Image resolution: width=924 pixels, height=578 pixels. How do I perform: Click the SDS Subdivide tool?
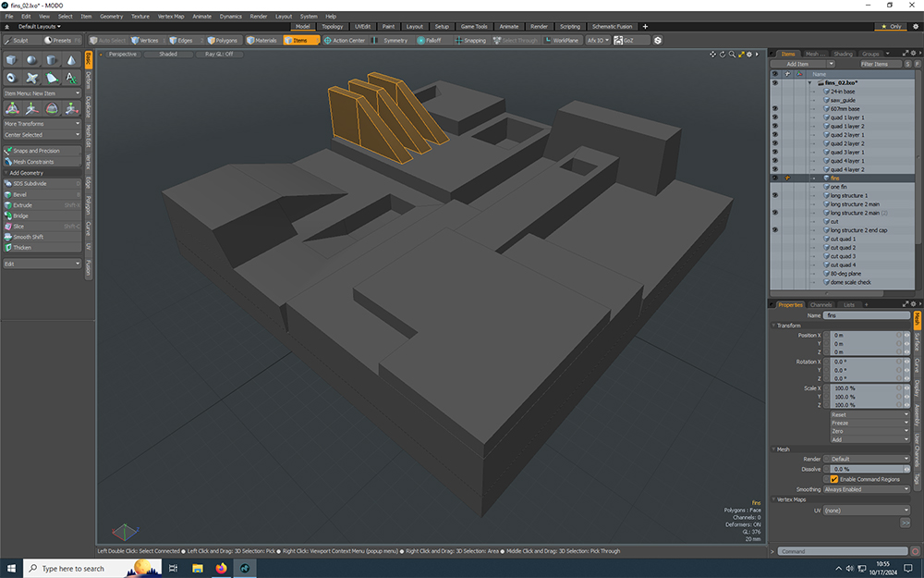point(42,183)
